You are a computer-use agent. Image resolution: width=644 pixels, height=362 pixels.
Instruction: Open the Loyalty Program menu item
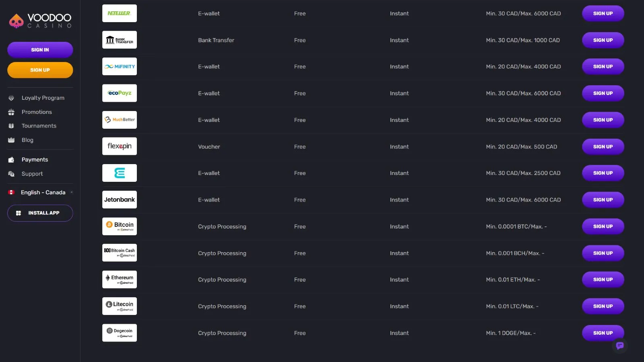click(43, 98)
